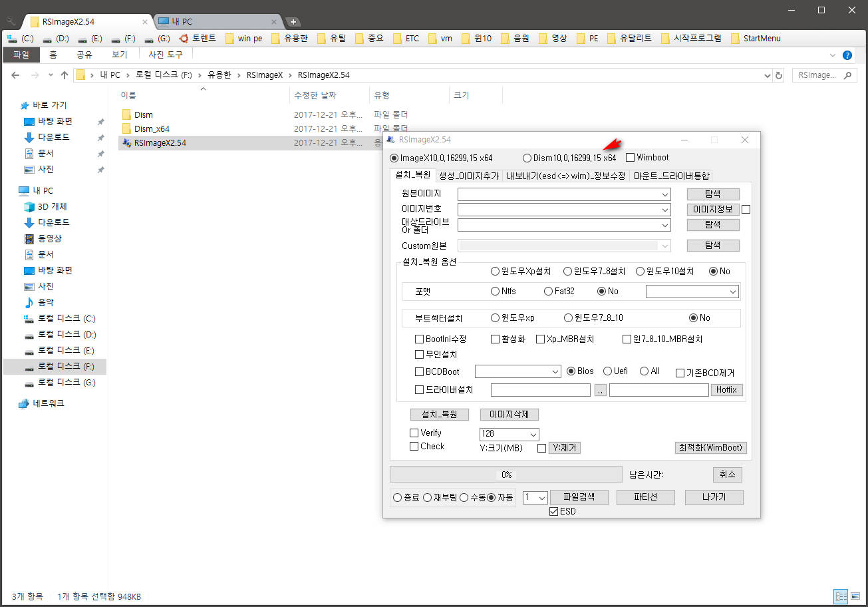Open the StartMenu bookmark folder
Viewport: 868px width, 607px height.
(x=755, y=39)
